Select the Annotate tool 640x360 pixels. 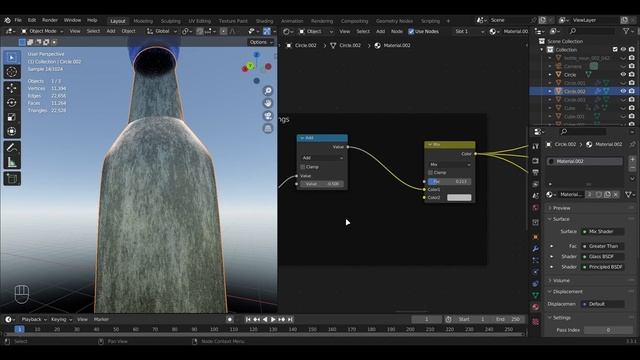point(11,148)
